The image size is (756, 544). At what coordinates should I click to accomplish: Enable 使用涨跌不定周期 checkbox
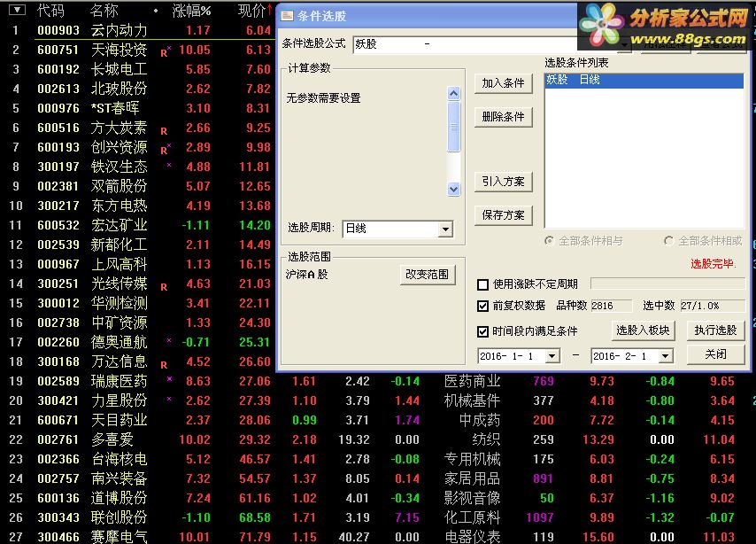pos(482,284)
